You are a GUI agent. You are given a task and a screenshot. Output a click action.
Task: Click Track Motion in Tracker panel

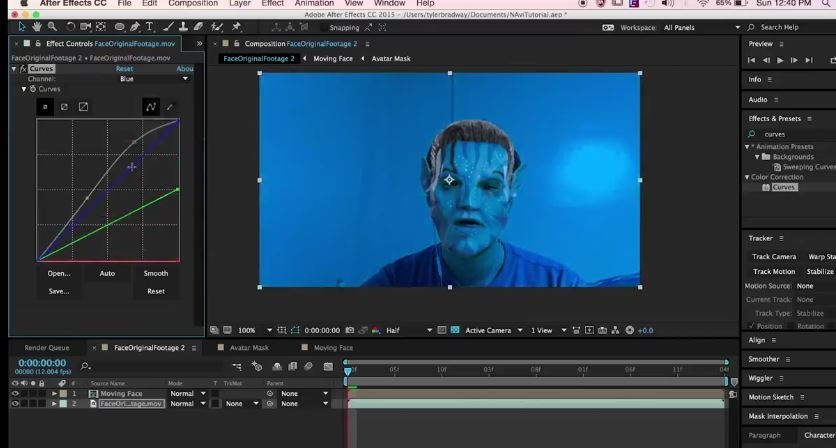tap(774, 271)
